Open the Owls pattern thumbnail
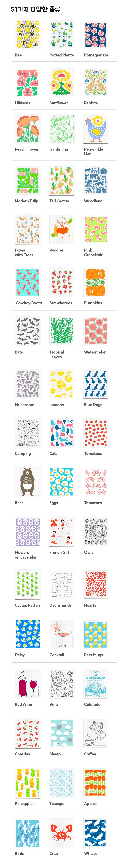Viewport: 129px width, 868px height. click(96, 532)
